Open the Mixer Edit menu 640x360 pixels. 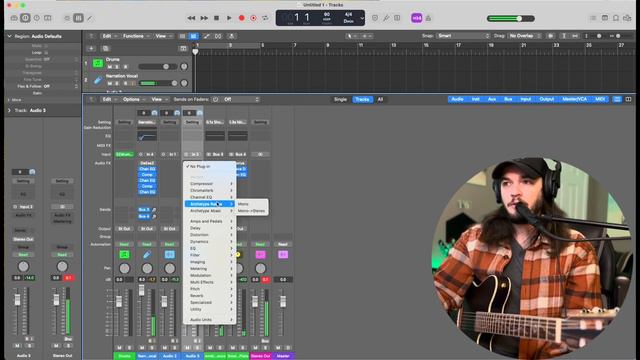pos(108,99)
